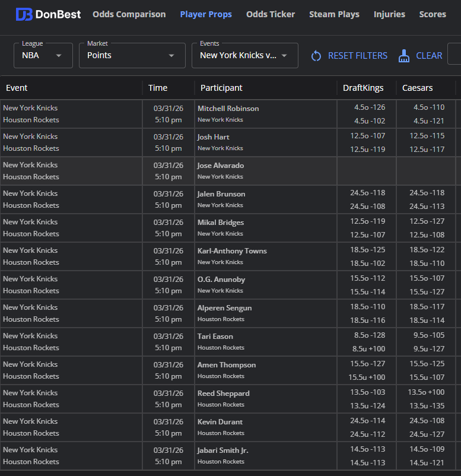Select Josh Hart participant name
This screenshot has width=461, height=476.
[214, 137]
